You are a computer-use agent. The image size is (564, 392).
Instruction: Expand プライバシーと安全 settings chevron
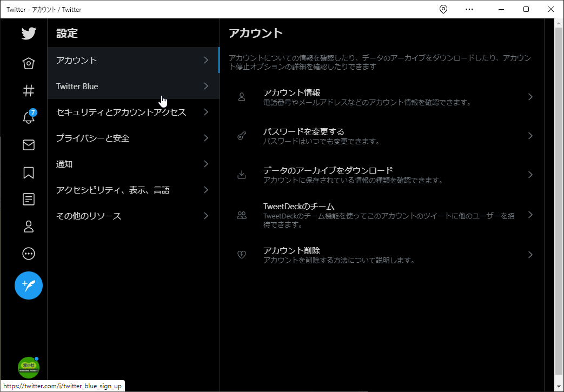(205, 138)
